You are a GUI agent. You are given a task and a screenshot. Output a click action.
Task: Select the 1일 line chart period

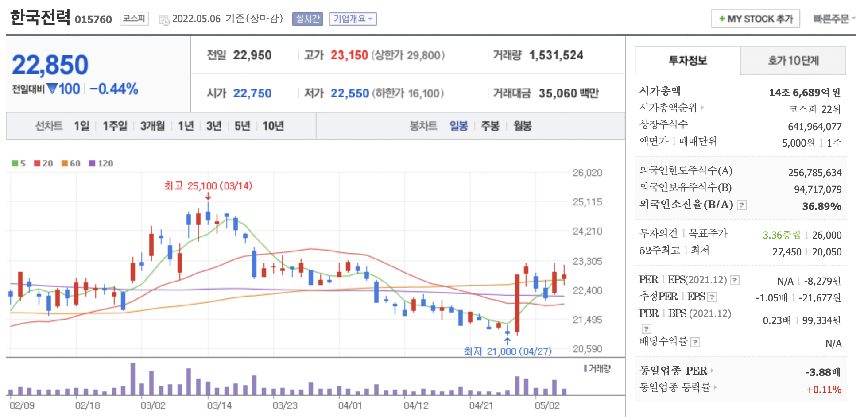click(81, 126)
